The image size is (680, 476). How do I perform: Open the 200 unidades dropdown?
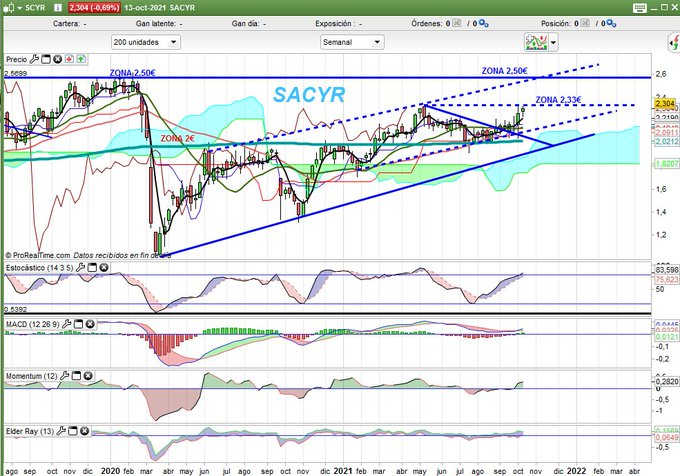pyautogui.click(x=146, y=42)
